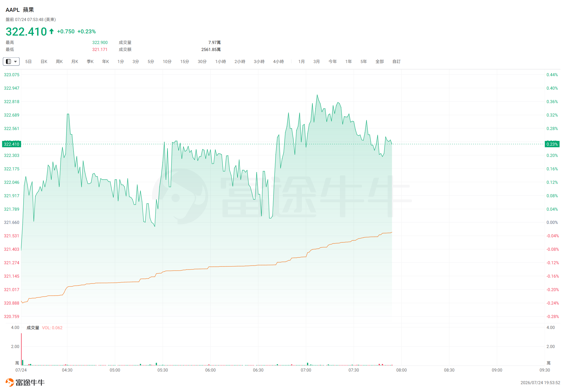Select the 2小時 interval
This screenshot has width=566, height=392.
(240, 61)
